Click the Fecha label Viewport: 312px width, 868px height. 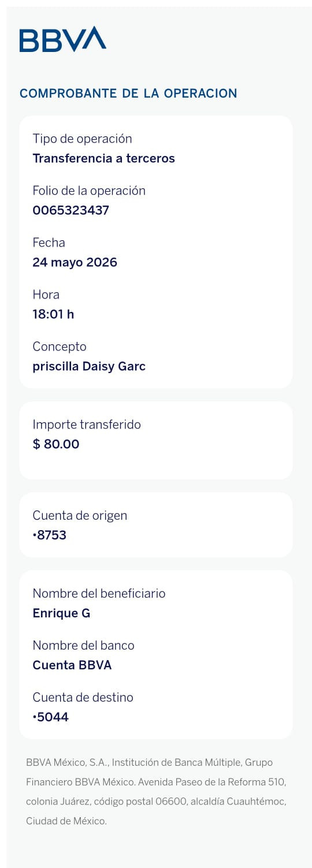[x=49, y=243]
